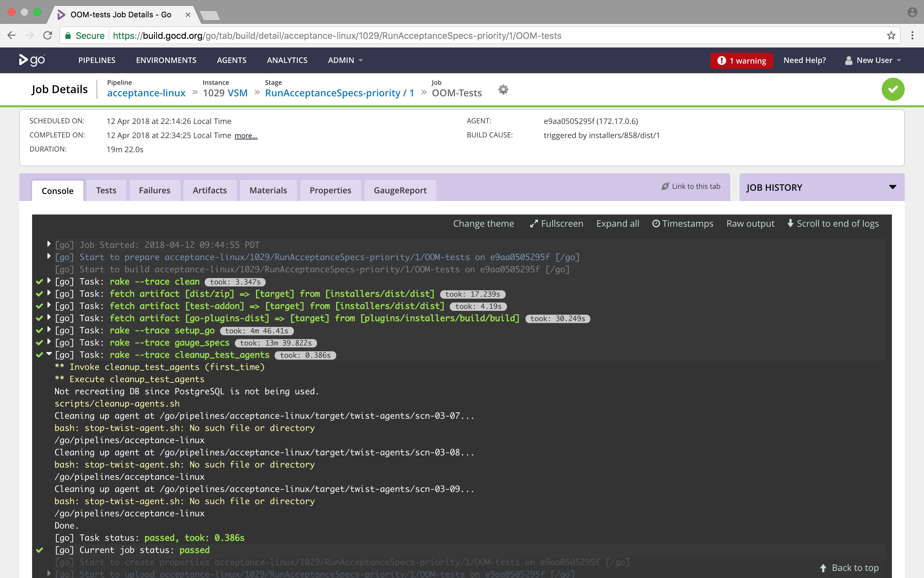This screenshot has height=578, width=924.
Task: Open VSM link for instance 1029
Action: point(237,93)
